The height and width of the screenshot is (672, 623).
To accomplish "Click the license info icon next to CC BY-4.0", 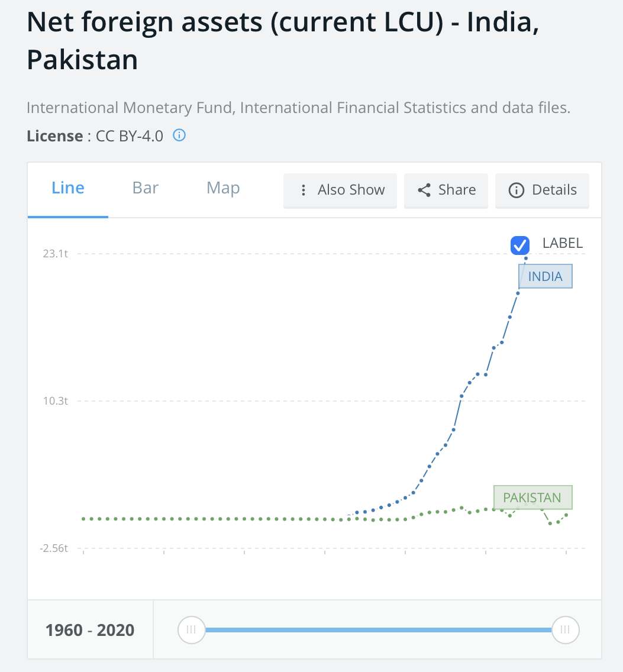I will [179, 135].
